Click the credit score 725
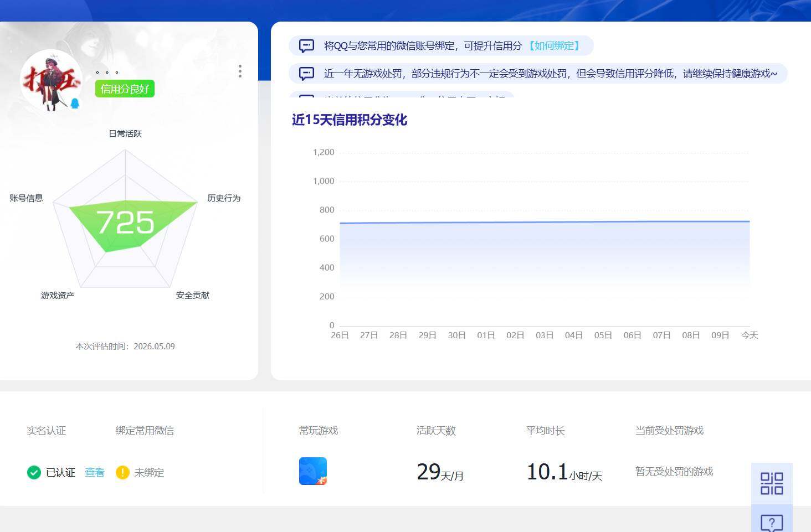The height and width of the screenshot is (532, 811). 125,223
